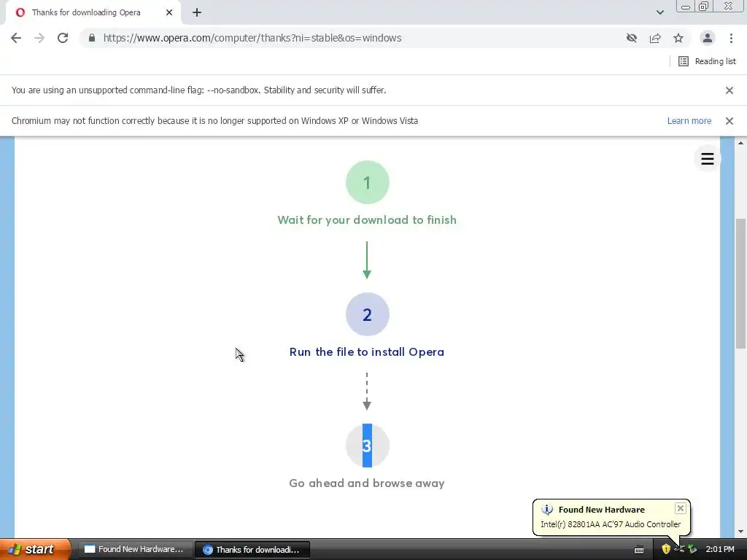Viewport: 747px width, 560px height.
Task: Open the Opera page hamburger menu
Action: [x=708, y=158]
